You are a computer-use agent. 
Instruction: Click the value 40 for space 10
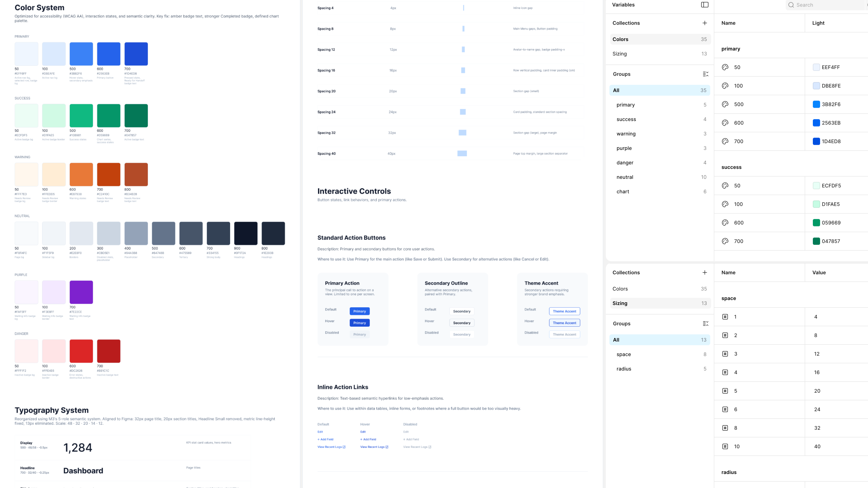click(x=817, y=447)
